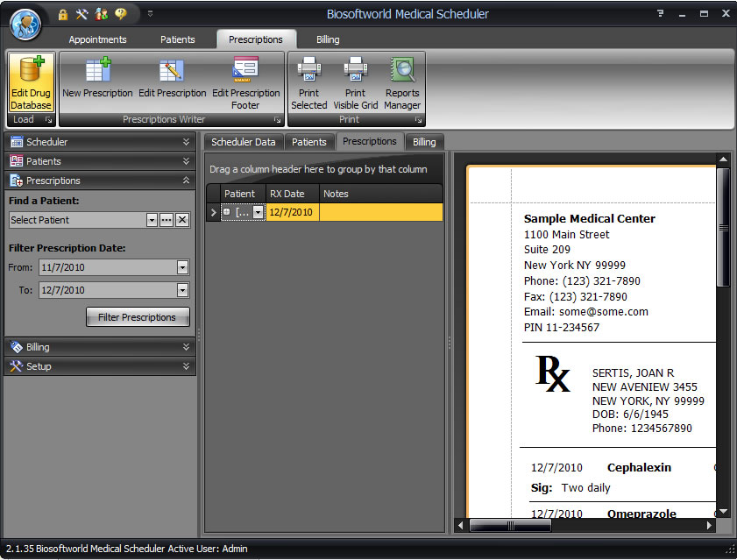This screenshot has width=737, height=560.
Task: Click the Active User: Admin status text
Action: pos(208,549)
